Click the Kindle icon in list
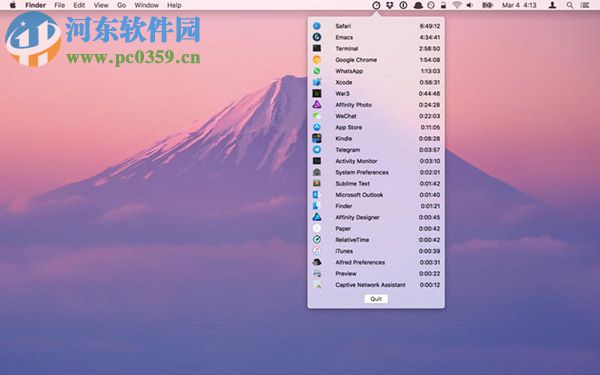The height and width of the screenshot is (375, 600). coord(317,139)
